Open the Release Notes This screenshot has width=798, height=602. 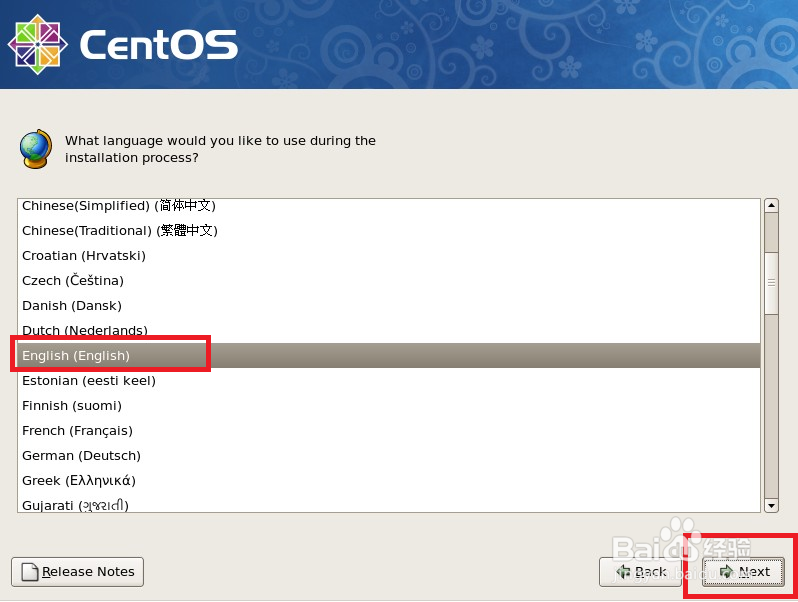(77, 572)
